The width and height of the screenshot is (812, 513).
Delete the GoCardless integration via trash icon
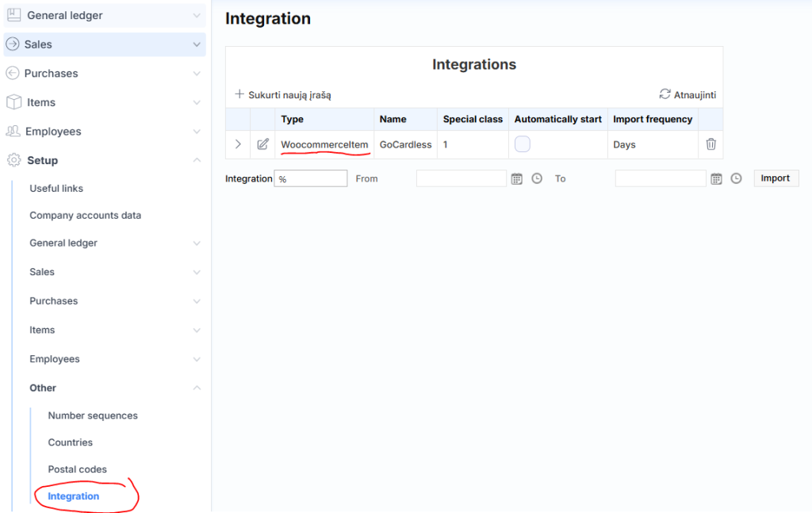pyautogui.click(x=710, y=144)
